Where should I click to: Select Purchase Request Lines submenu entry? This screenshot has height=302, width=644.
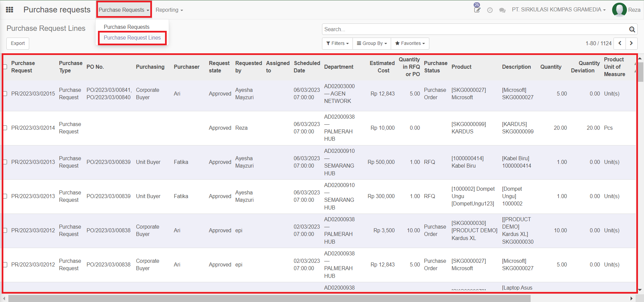pyautogui.click(x=132, y=38)
